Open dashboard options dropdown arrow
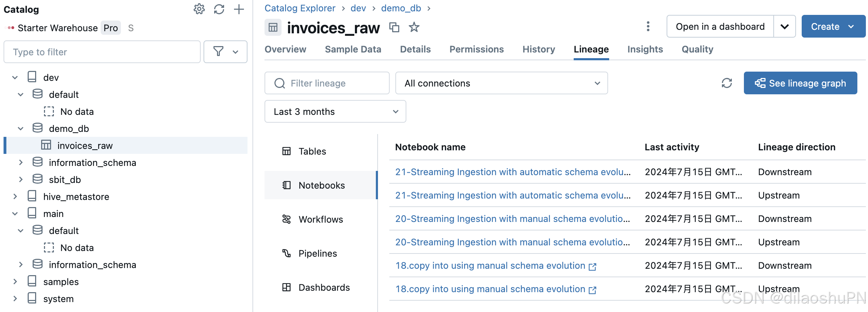The height and width of the screenshot is (312, 868). coord(785,26)
